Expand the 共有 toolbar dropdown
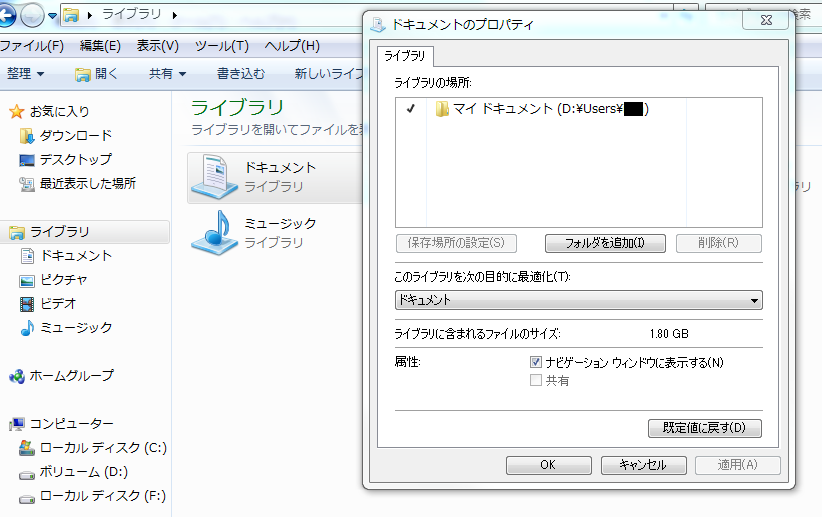 pos(167,74)
